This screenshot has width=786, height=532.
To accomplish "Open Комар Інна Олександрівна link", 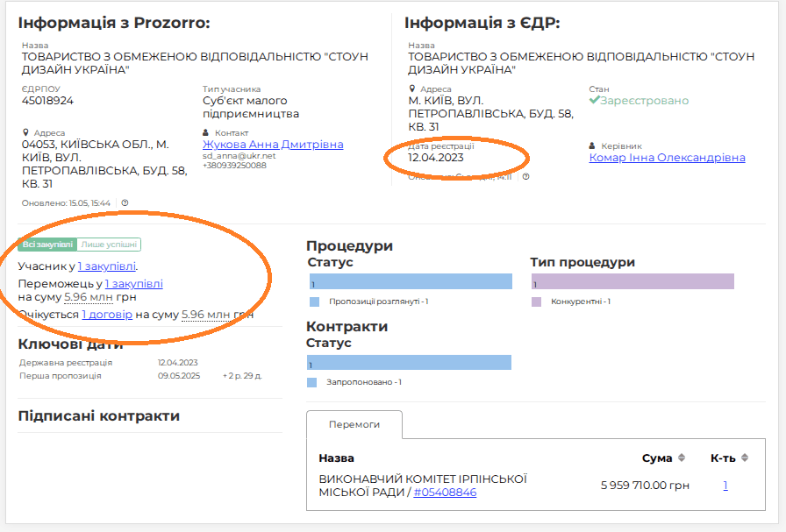I will [667, 158].
